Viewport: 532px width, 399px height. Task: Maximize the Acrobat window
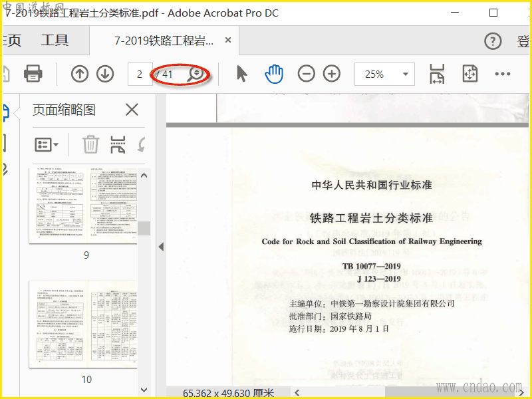[493, 13]
